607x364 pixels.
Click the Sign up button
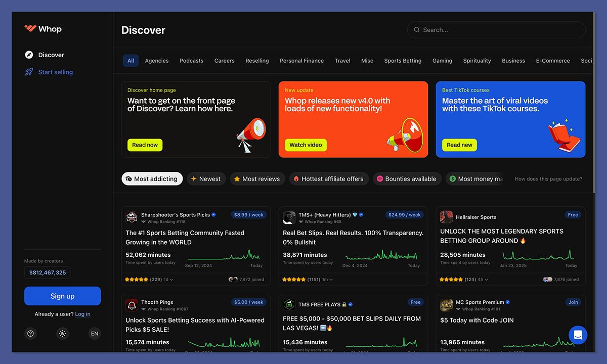[62, 296]
